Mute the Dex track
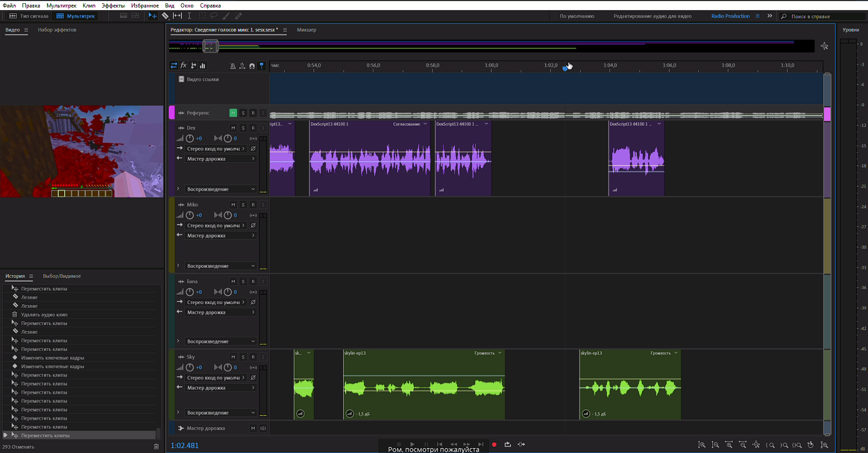This screenshot has width=868, height=453. pos(233,128)
